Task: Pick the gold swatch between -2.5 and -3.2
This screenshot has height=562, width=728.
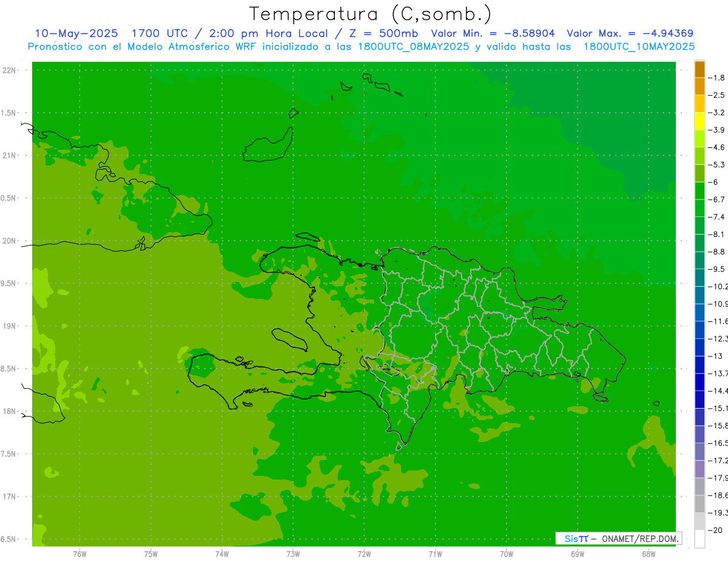Action: (x=699, y=104)
